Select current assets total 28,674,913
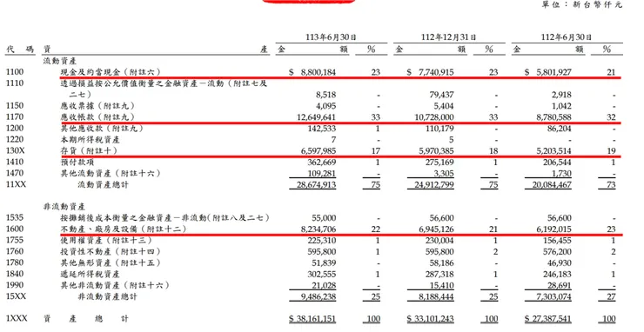Viewport: 644px width, 332px height. pyautogui.click(x=316, y=184)
